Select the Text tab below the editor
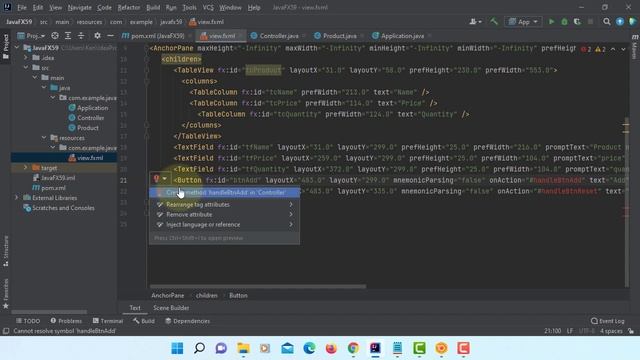 point(135,308)
